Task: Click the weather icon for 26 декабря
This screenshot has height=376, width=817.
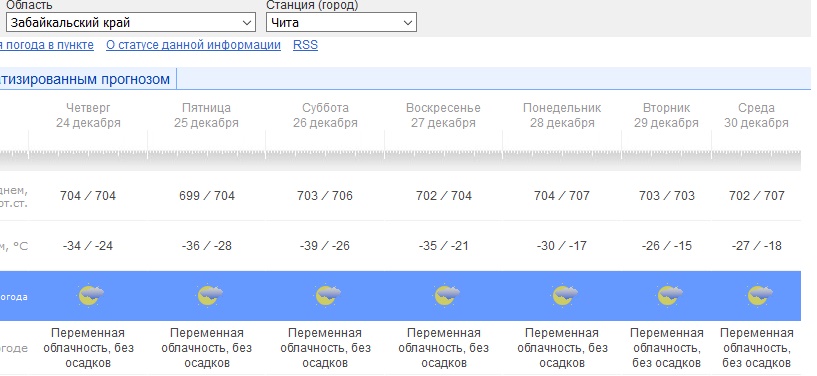Action: pos(328,295)
